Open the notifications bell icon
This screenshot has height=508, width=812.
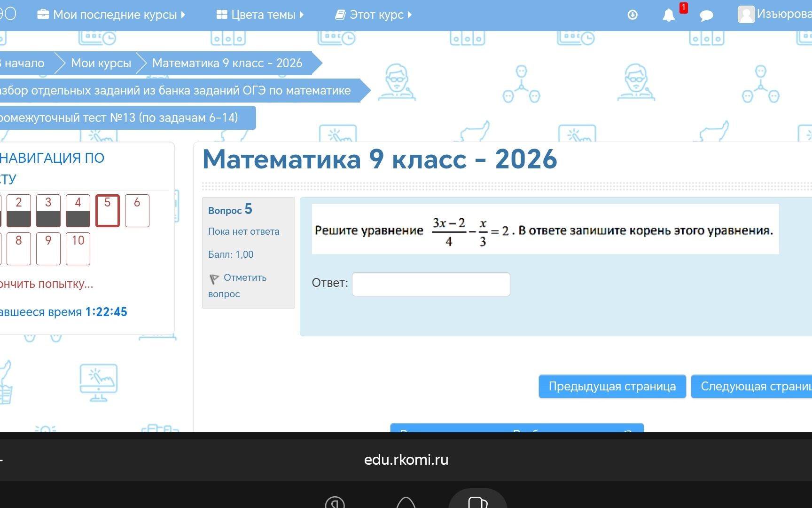(668, 15)
